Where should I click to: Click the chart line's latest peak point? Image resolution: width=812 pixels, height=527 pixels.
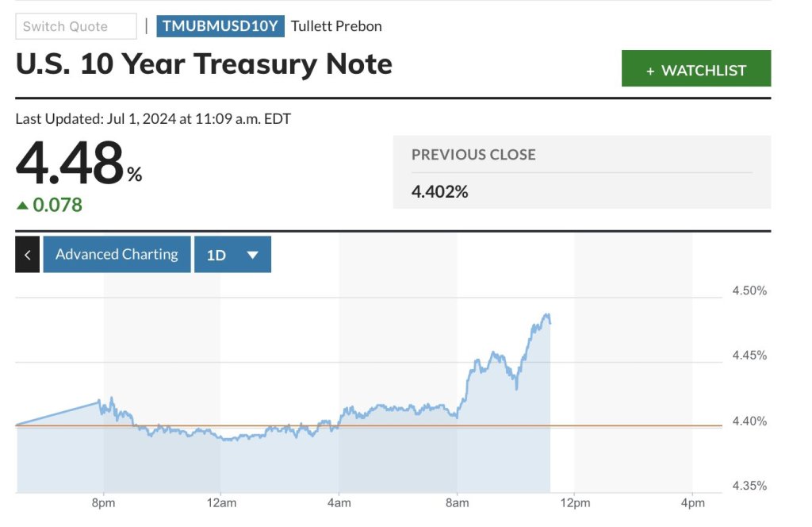546,315
